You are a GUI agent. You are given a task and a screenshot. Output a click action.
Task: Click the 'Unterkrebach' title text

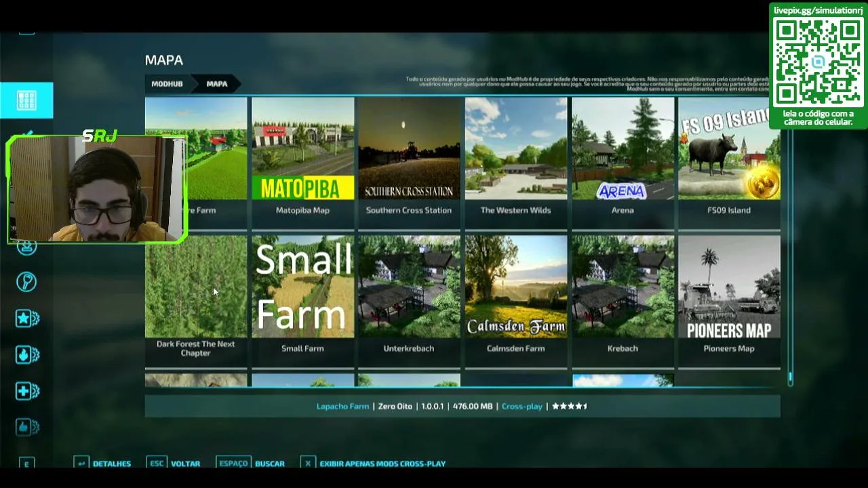point(409,348)
